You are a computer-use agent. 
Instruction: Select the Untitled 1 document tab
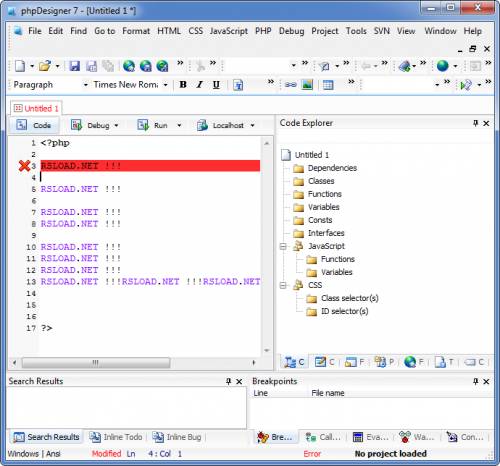pos(36,108)
